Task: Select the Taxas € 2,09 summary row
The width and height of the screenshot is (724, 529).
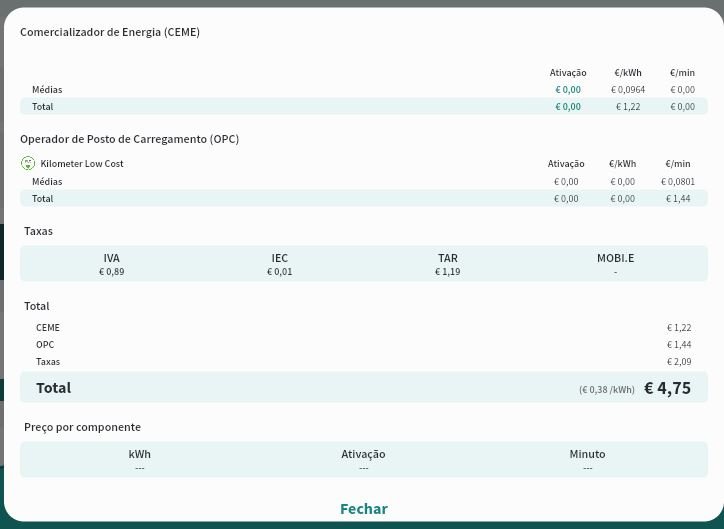Action: pyautogui.click(x=363, y=362)
